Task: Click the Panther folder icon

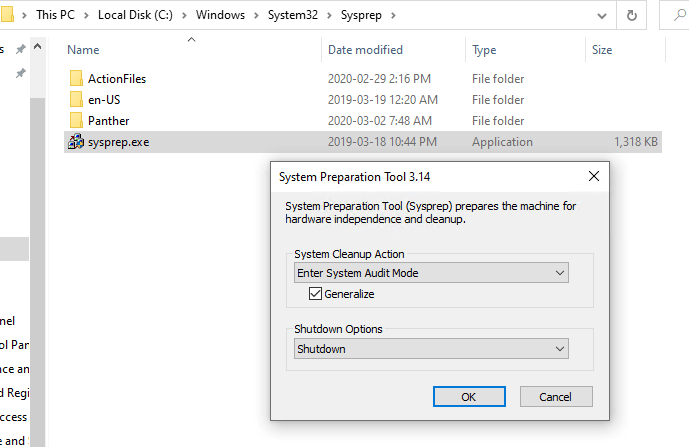Action: pos(76,121)
